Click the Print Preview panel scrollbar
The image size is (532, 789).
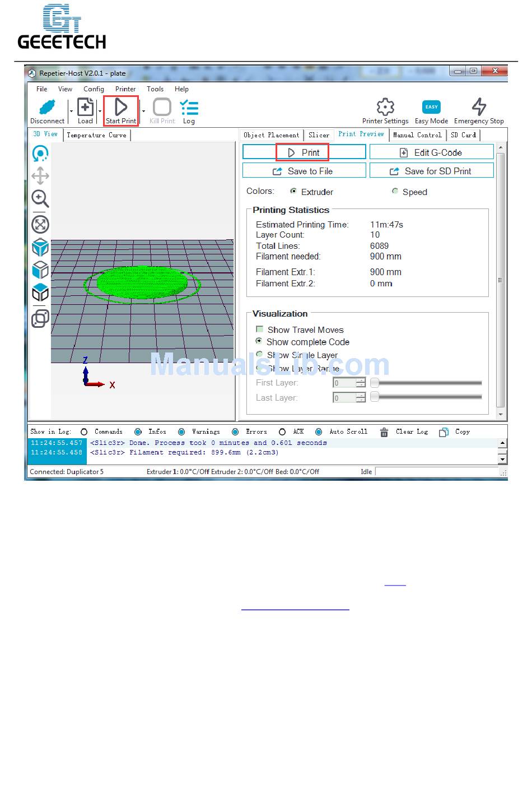tap(501, 280)
